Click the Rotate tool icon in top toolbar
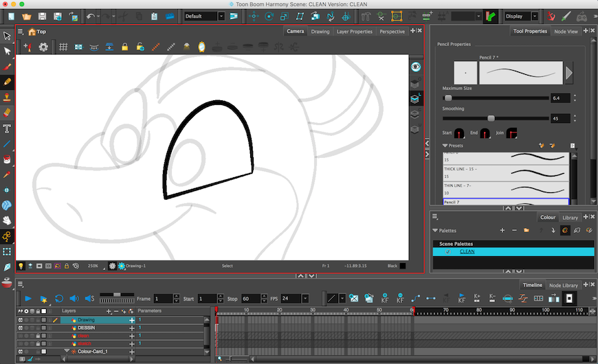 (x=269, y=16)
